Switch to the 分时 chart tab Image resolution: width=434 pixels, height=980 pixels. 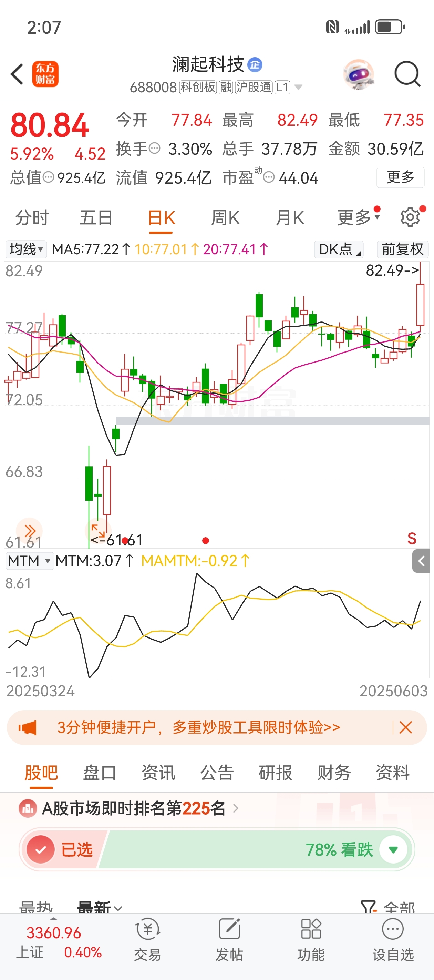(32, 218)
